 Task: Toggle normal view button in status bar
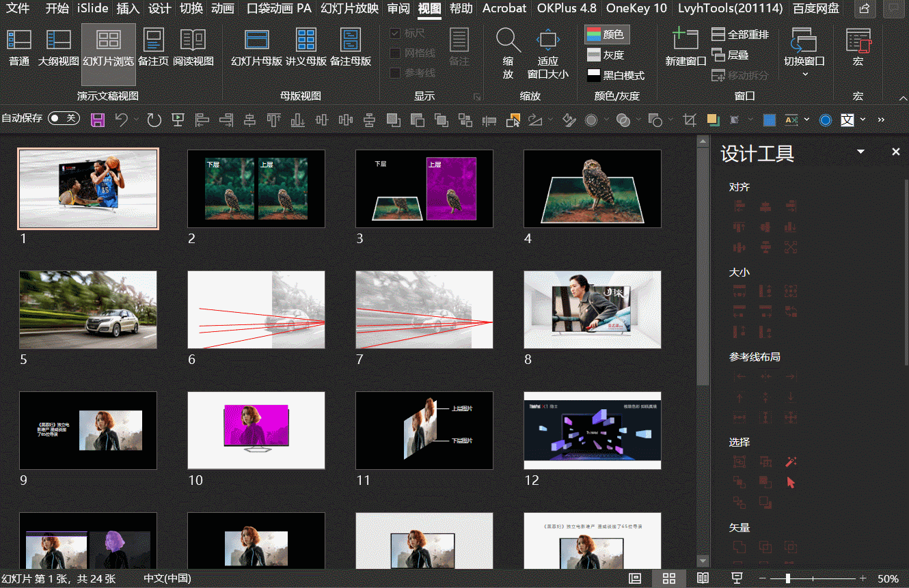635,578
